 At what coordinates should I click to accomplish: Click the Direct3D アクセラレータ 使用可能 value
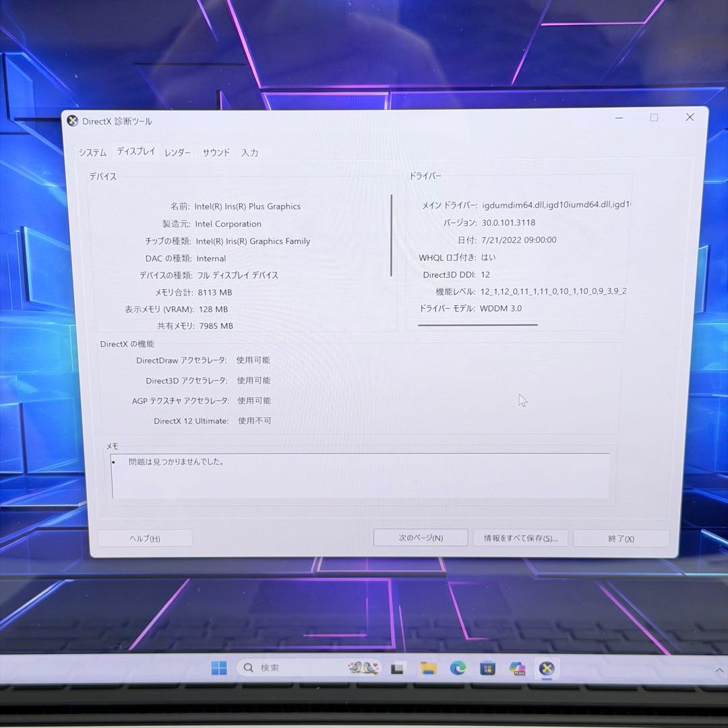coord(253,381)
